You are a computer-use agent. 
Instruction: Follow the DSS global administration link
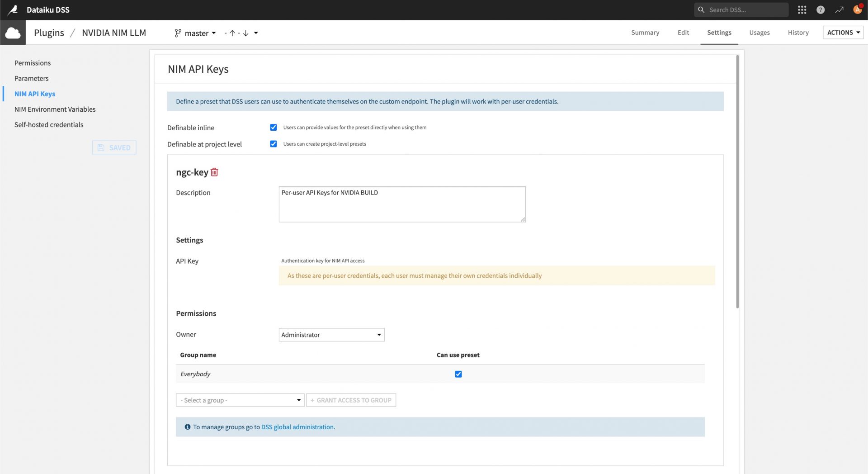297,427
